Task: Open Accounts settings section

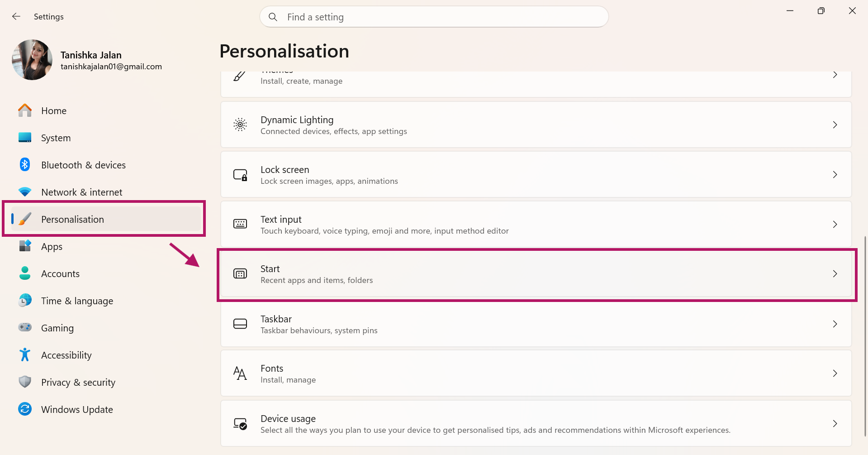Action: pyautogui.click(x=106, y=273)
